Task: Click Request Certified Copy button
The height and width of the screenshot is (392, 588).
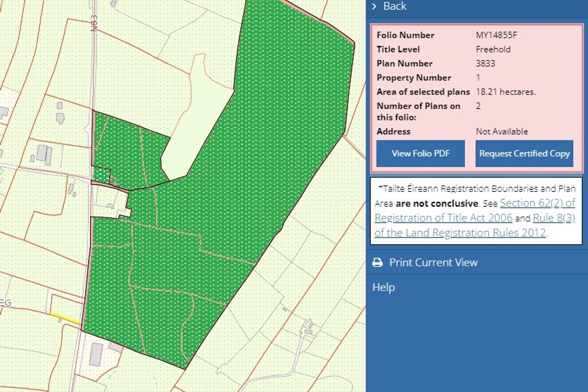Action: tap(524, 154)
